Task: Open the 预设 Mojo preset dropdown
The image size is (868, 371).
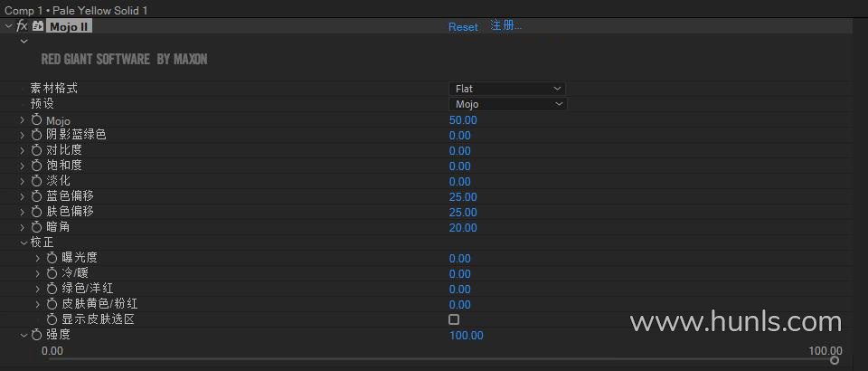Action: point(507,104)
